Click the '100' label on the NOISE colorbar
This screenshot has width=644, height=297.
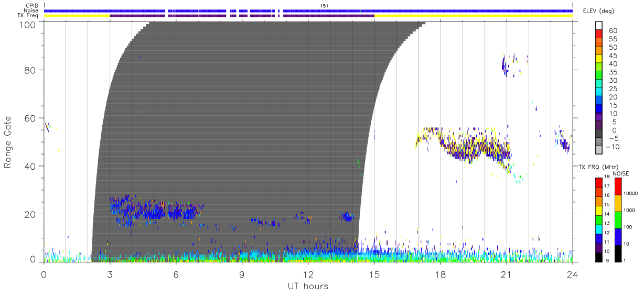[x=628, y=227]
